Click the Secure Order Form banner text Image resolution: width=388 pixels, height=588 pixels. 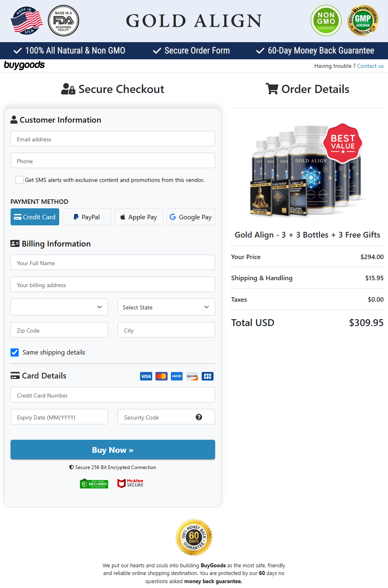[x=197, y=51]
